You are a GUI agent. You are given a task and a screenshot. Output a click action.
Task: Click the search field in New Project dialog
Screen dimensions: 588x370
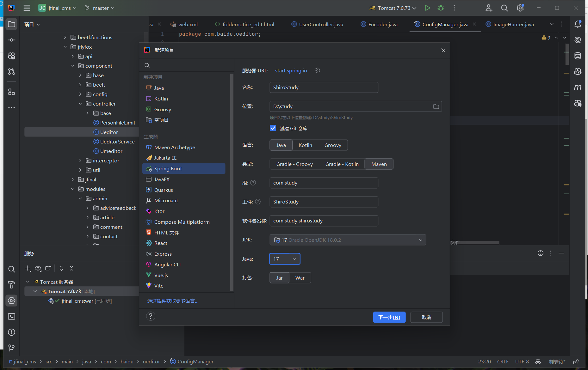coord(187,65)
